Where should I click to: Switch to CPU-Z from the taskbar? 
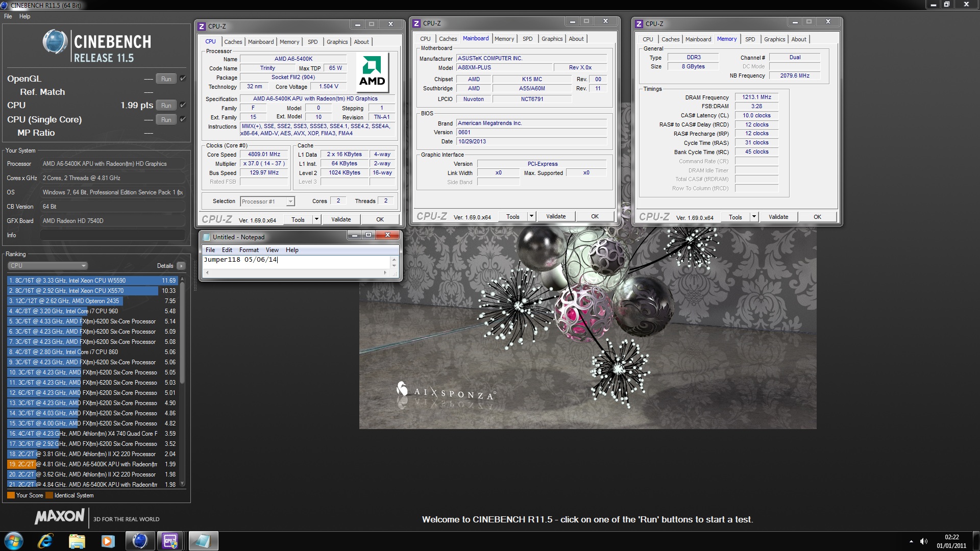click(170, 541)
